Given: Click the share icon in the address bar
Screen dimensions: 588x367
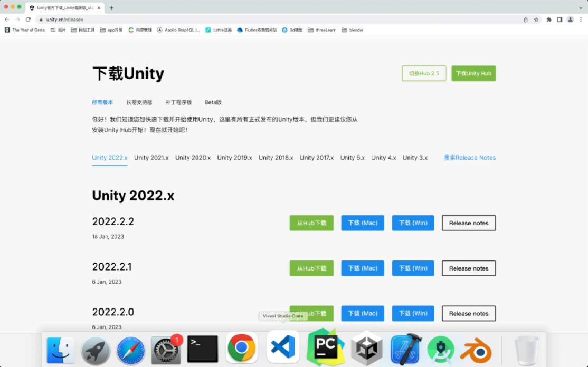Looking at the screenshot, I should coord(526,19).
